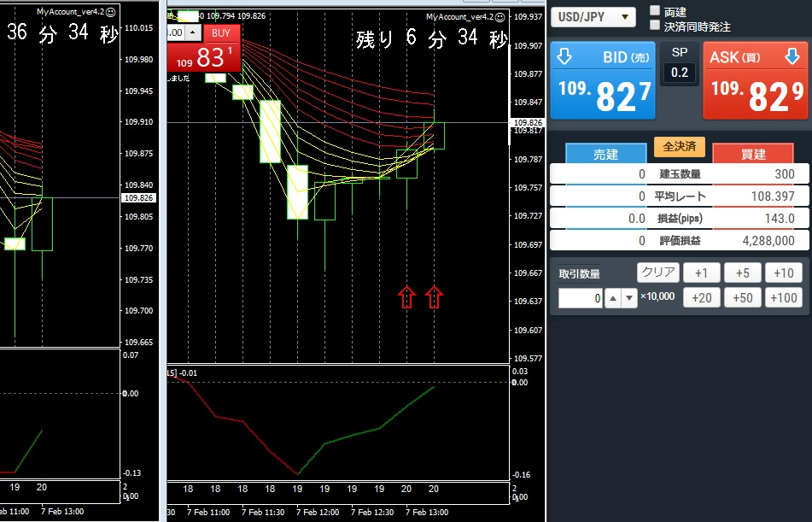
Task: Click the chart BUY one-click button
Action: pyautogui.click(x=221, y=33)
